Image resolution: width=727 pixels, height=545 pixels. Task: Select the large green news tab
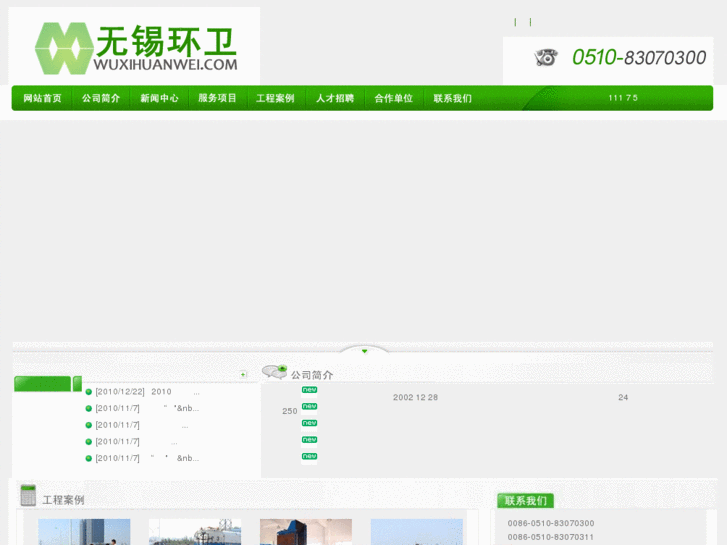click(42, 384)
